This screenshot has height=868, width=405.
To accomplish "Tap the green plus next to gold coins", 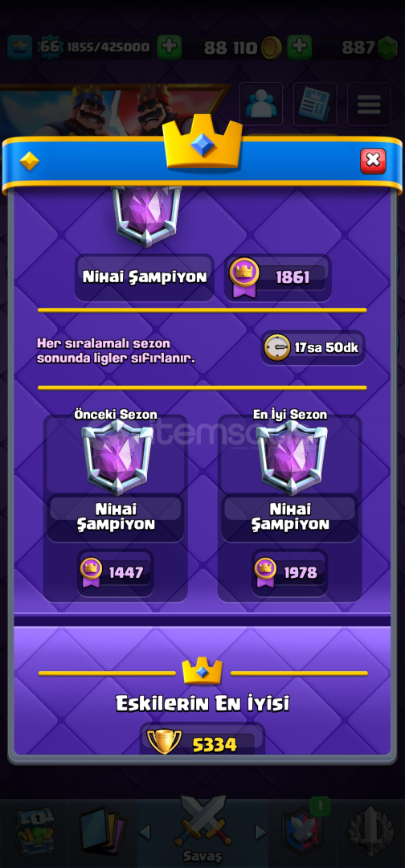I will (x=299, y=47).
